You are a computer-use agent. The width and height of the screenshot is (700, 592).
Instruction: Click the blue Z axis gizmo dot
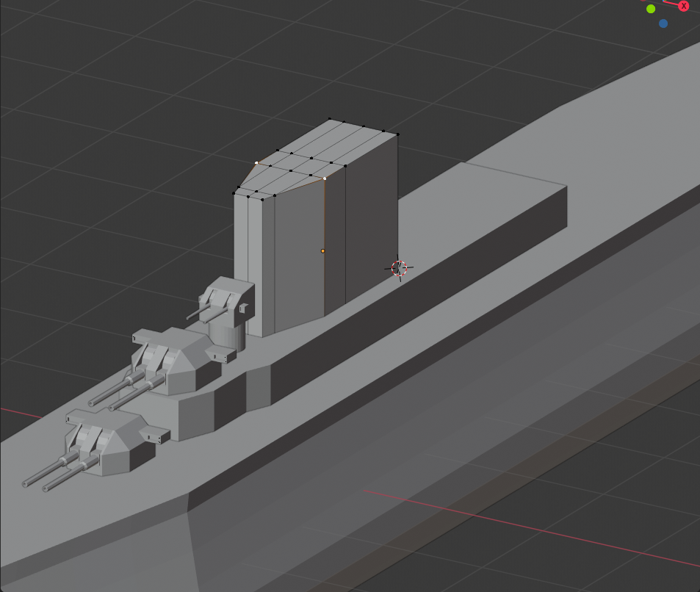click(663, 24)
